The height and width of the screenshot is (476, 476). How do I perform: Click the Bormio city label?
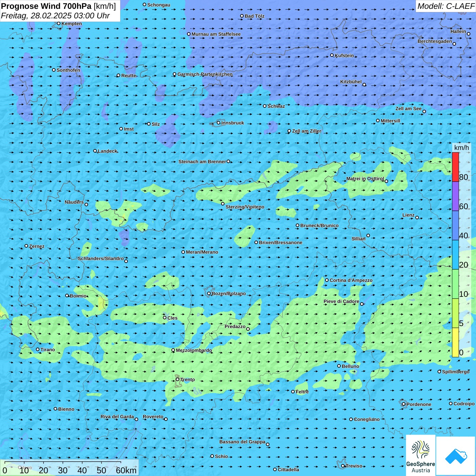point(78,296)
